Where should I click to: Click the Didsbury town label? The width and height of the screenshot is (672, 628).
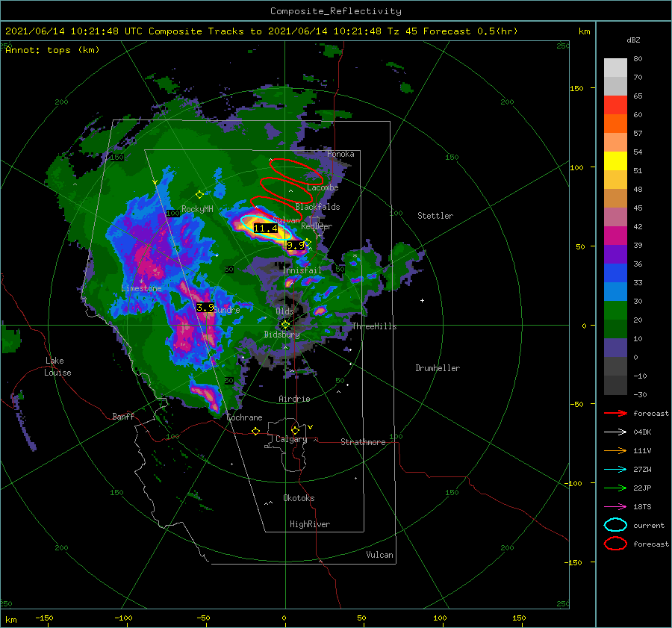coord(281,335)
